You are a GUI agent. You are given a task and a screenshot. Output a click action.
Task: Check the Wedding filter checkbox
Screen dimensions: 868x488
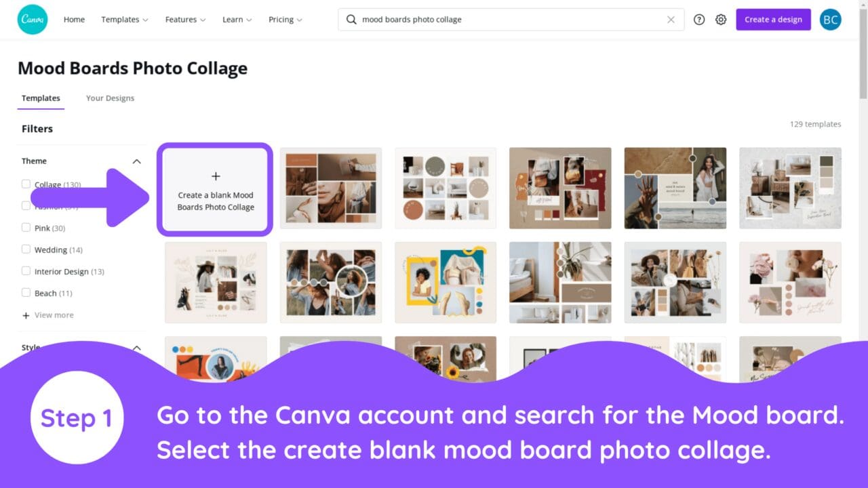(26, 249)
